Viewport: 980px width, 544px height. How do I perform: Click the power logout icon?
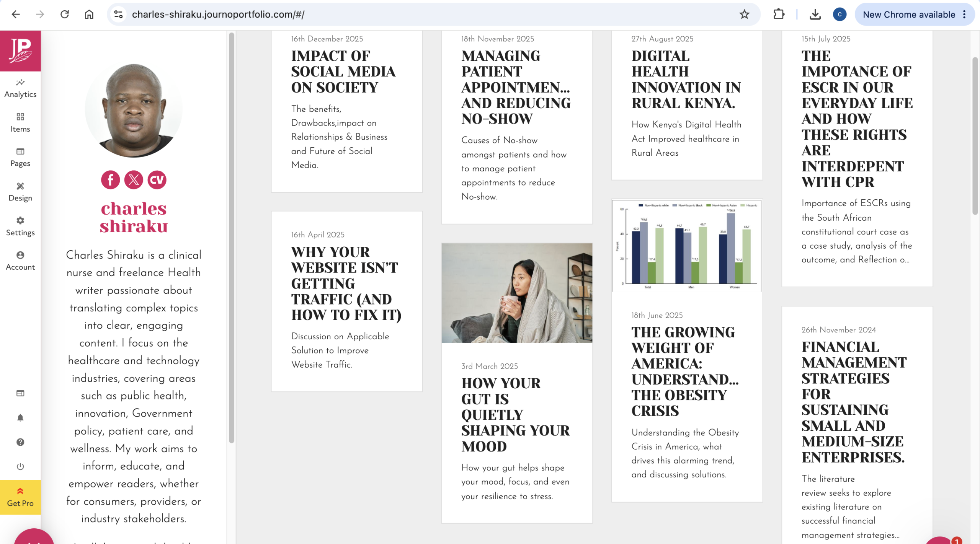point(20,467)
